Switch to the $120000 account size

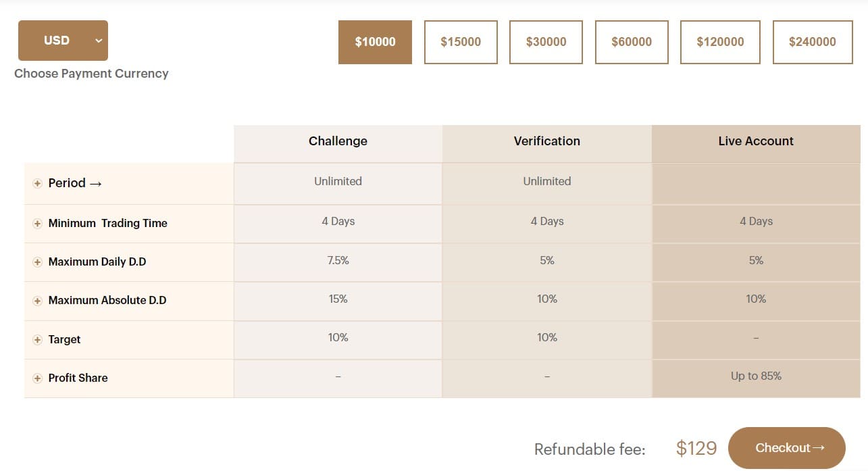pyautogui.click(x=720, y=42)
